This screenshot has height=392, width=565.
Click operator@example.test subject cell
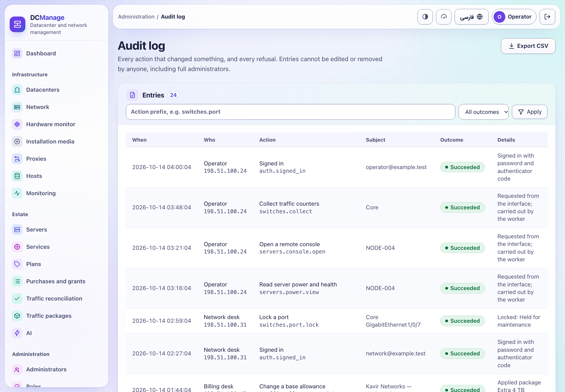tap(396, 167)
